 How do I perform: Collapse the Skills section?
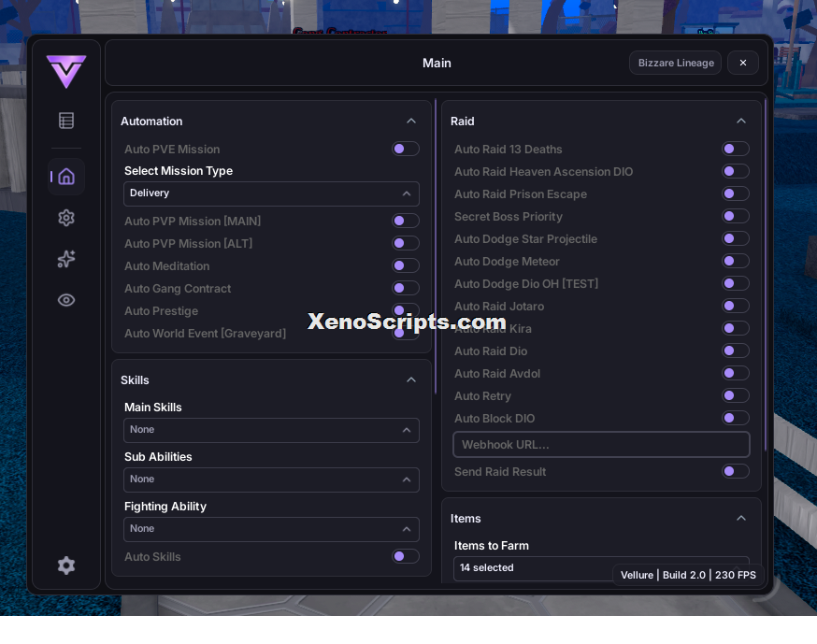tap(411, 379)
